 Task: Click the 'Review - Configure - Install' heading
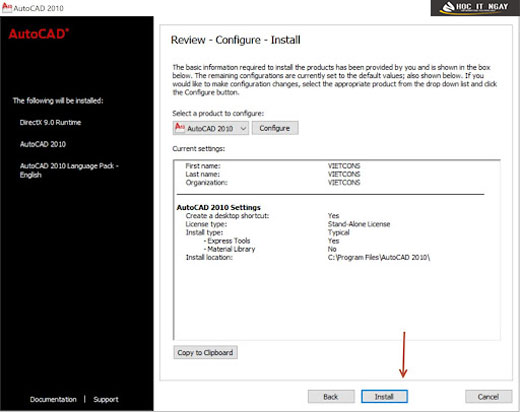click(236, 40)
